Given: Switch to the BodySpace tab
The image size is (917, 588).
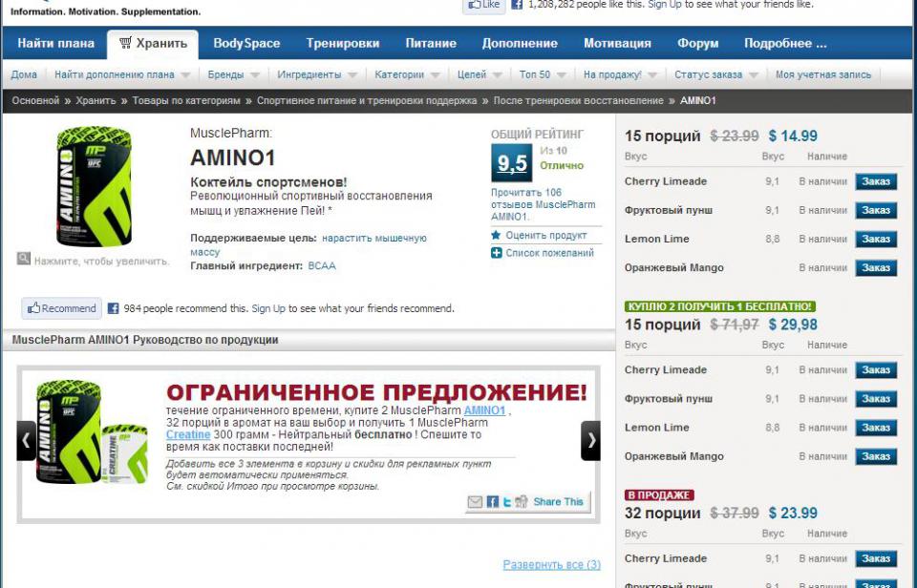Looking at the screenshot, I should click(246, 43).
